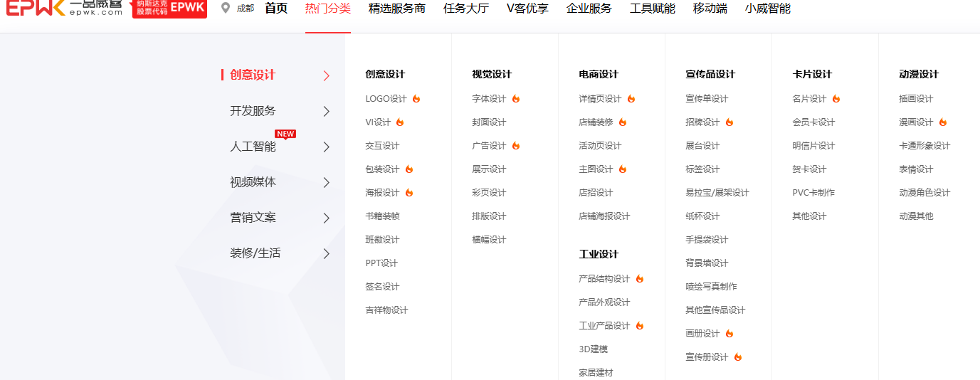Open the 动漫角色设计 link
The width and height of the screenshot is (980, 380).
pyautogui.click(x=924, y=193)
